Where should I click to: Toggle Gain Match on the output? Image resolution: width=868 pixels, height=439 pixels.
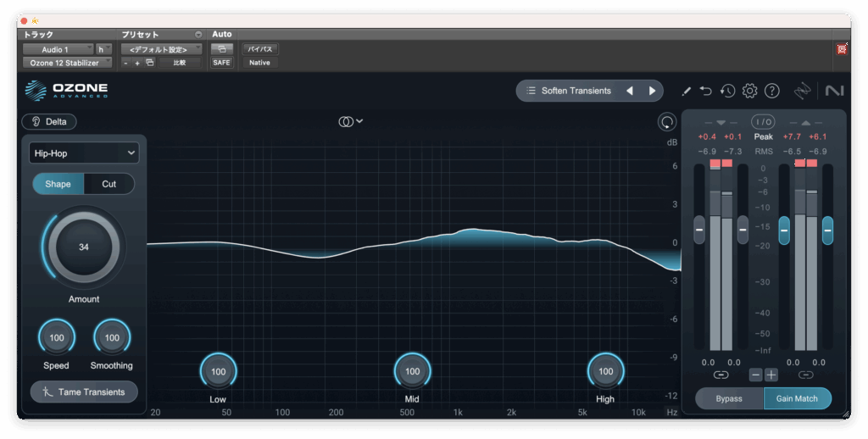coord(797,398)
